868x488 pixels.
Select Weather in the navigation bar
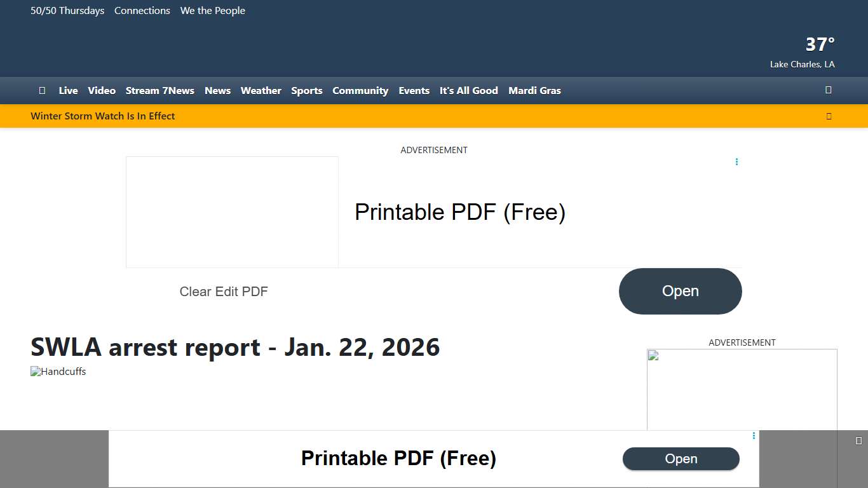coord(261,91)
